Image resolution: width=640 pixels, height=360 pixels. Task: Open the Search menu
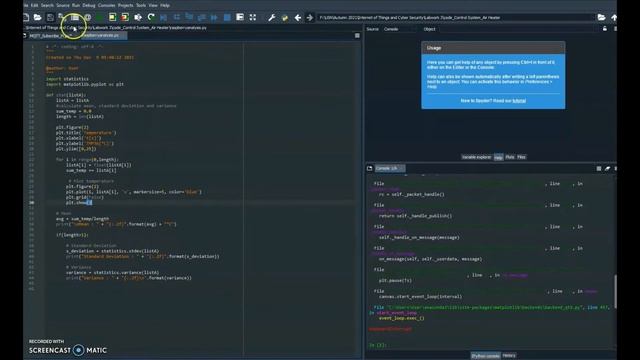coord(47,5)
